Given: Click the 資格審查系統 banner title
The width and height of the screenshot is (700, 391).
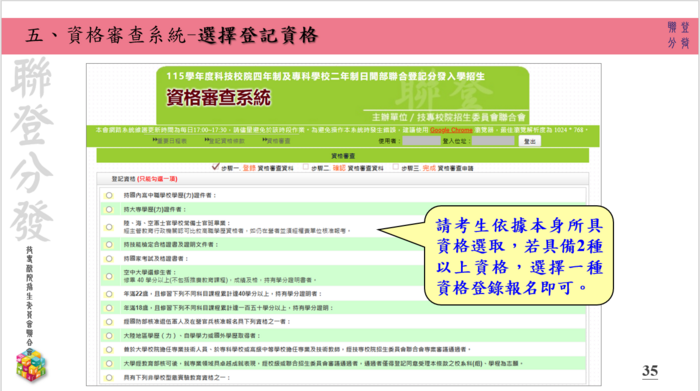Looking at the screenshot, I should point(218,98).
